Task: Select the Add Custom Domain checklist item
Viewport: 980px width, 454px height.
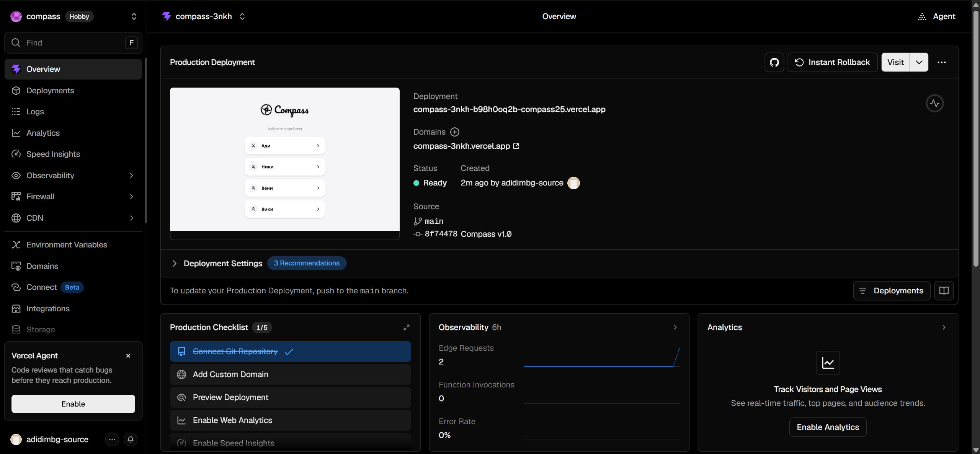Action: (x=290, y=374)
